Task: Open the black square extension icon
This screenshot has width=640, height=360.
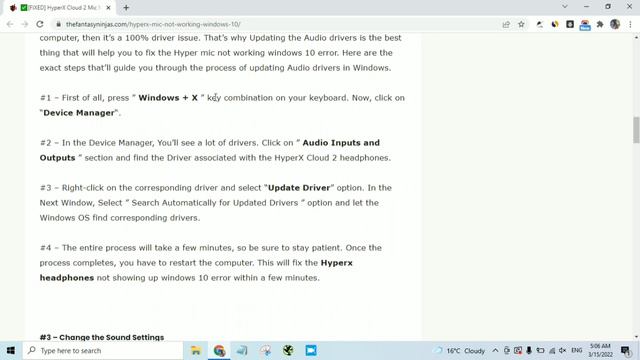Action: (x=570, y=24)
